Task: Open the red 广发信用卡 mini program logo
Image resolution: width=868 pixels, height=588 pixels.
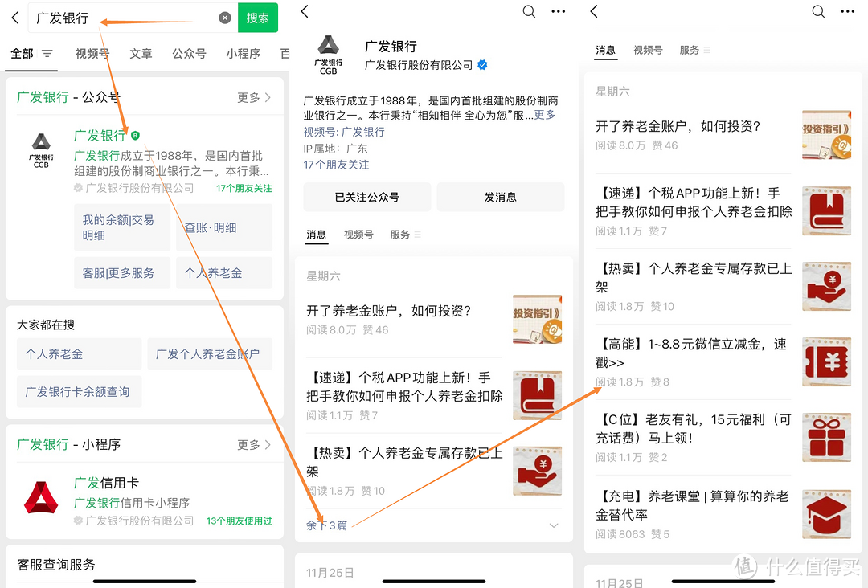Action: (41, 497)
